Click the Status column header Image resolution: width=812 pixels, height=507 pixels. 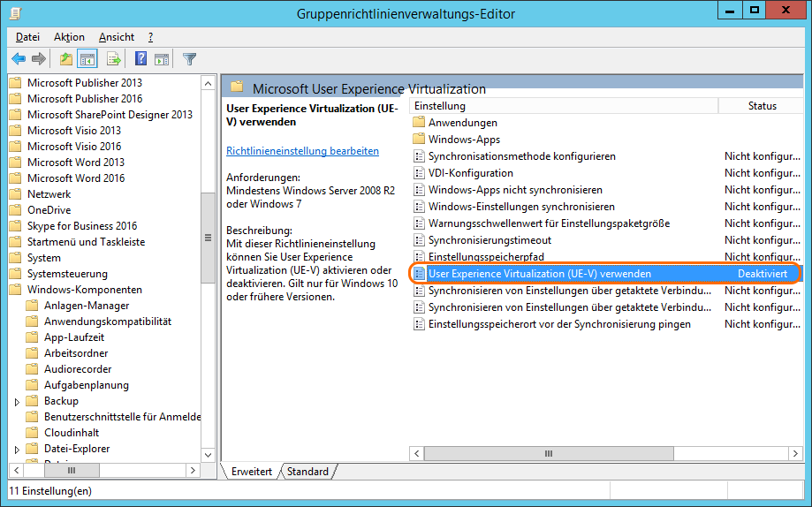762,106
